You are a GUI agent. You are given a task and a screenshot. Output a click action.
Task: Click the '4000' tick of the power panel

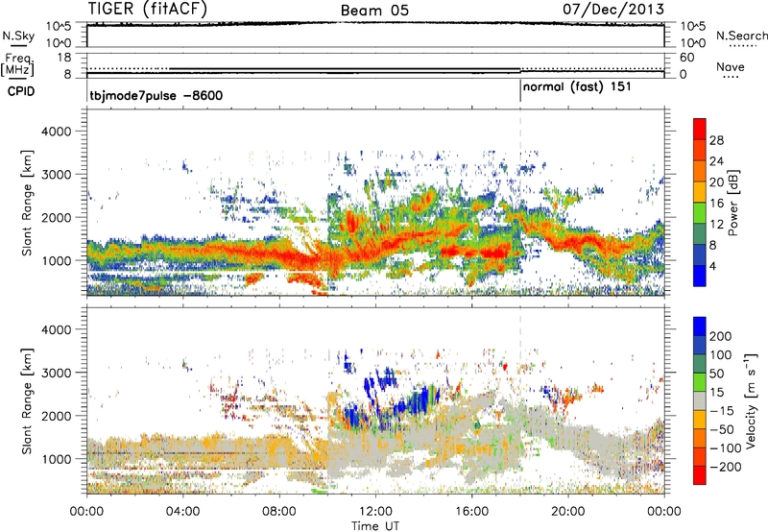click(x=56, y=132)
